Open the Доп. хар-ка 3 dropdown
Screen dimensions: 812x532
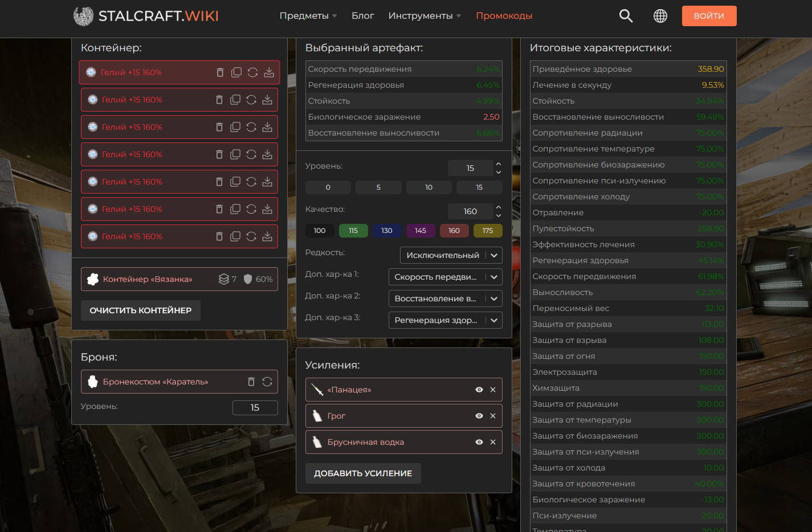pyautogui.click(x=444, y=320)
